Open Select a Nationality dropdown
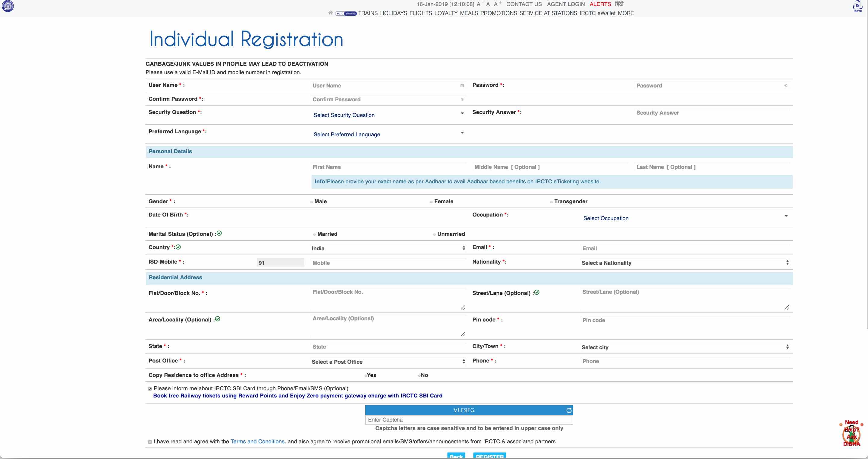This screenshot has height=459, width=868. (685, 263)
